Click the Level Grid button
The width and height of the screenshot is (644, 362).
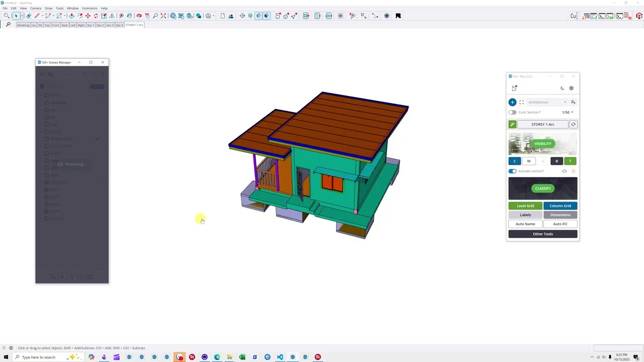525,206
